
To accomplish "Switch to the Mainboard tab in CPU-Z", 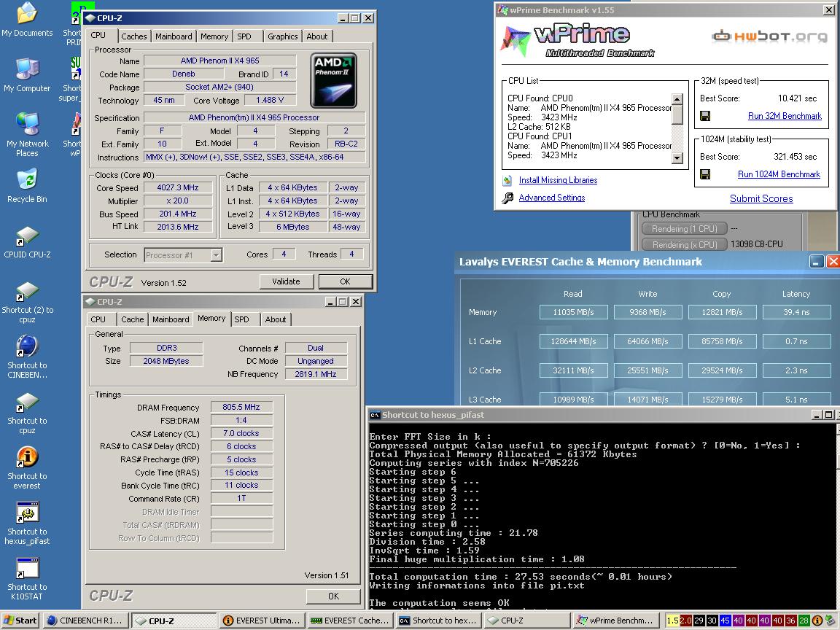I will click(174, 36).
